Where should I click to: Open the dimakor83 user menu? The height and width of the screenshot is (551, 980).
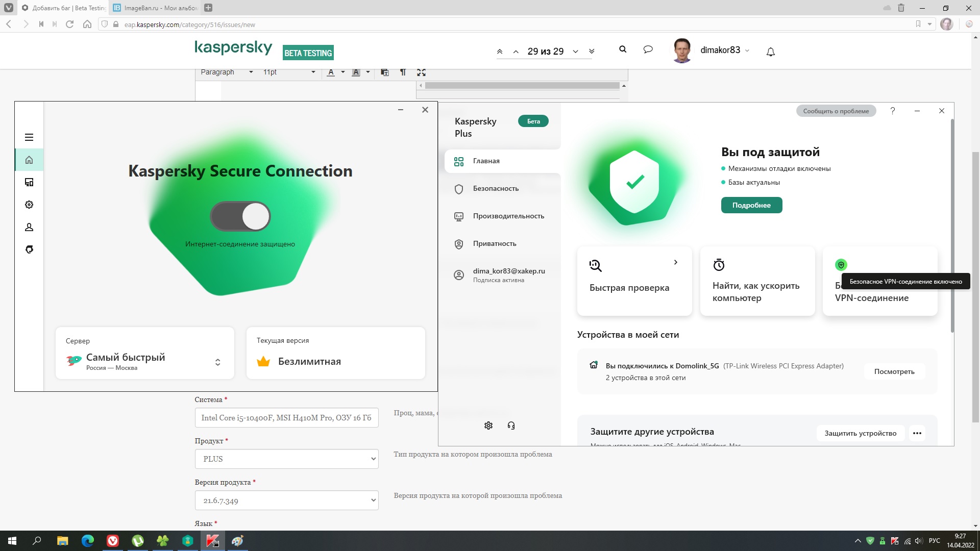(712, 51)
